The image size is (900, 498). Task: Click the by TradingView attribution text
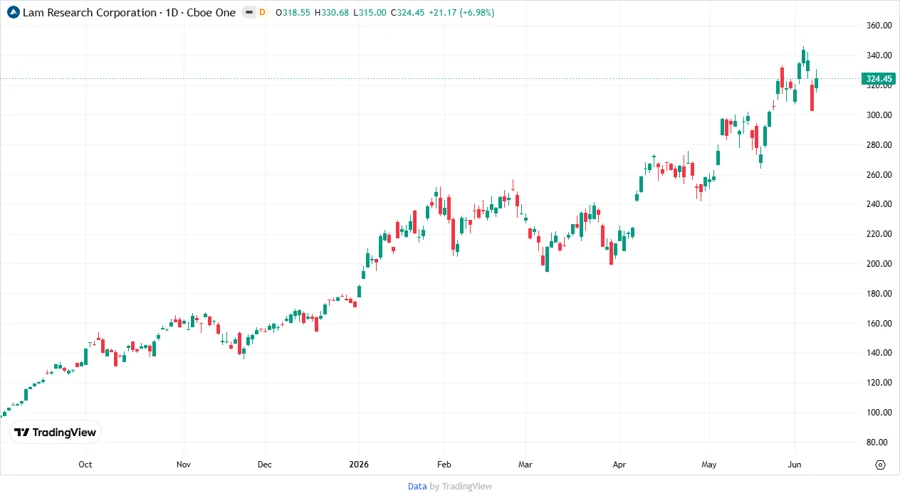[461, 486]
